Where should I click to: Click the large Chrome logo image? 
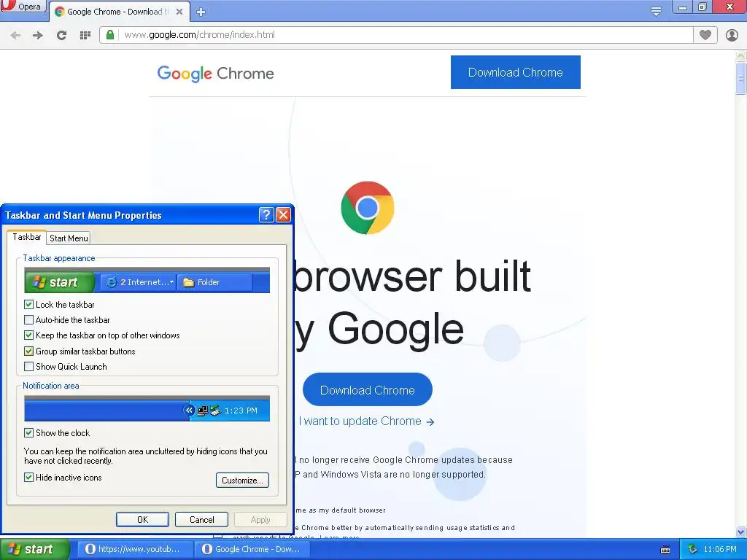pos(368,208)
